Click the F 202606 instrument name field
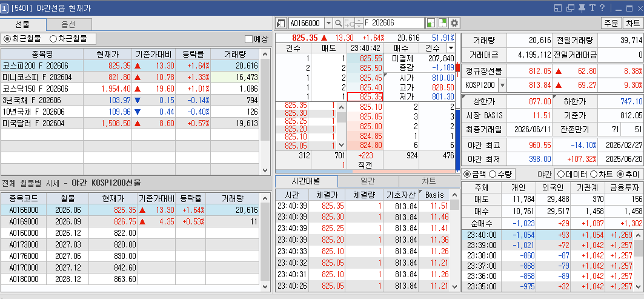Screen dimensions: 644x299 (x=393, y=23)
